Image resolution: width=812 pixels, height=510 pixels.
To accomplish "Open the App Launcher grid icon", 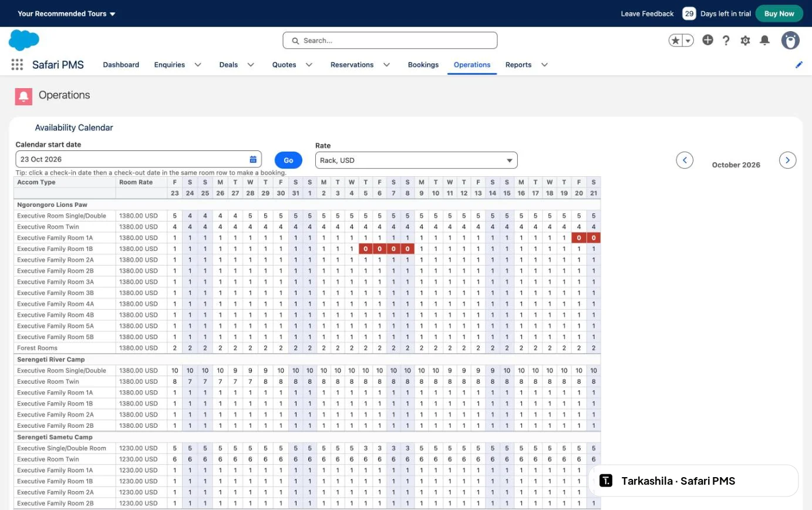I will 17,65.
